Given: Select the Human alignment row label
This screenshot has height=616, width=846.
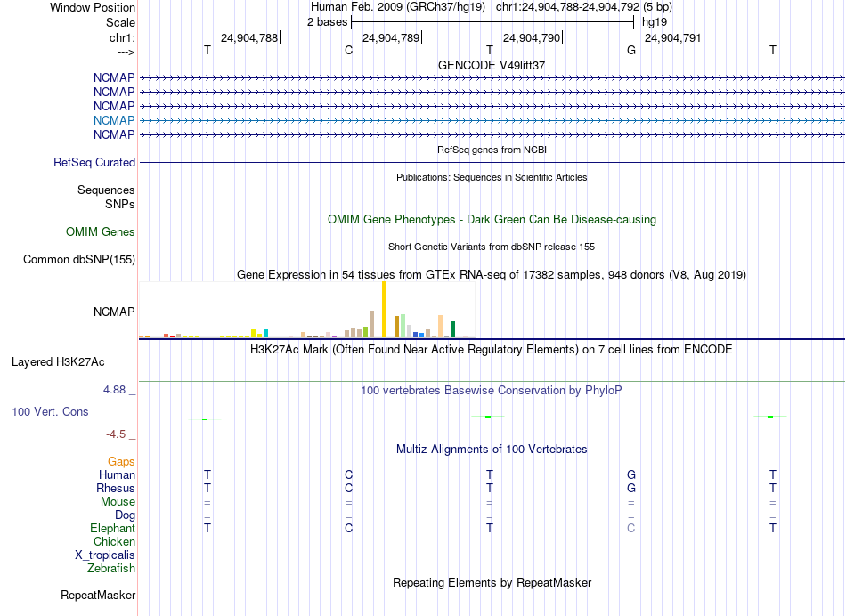Looking at the screenshot, I should [x=117, y=474].
